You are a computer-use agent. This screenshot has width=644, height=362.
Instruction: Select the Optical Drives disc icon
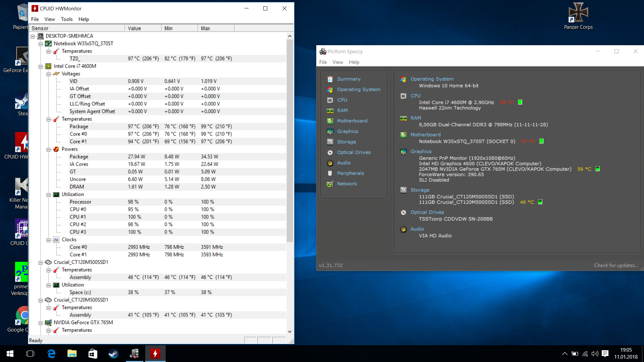pyautogui.click(x=330, y=153)
